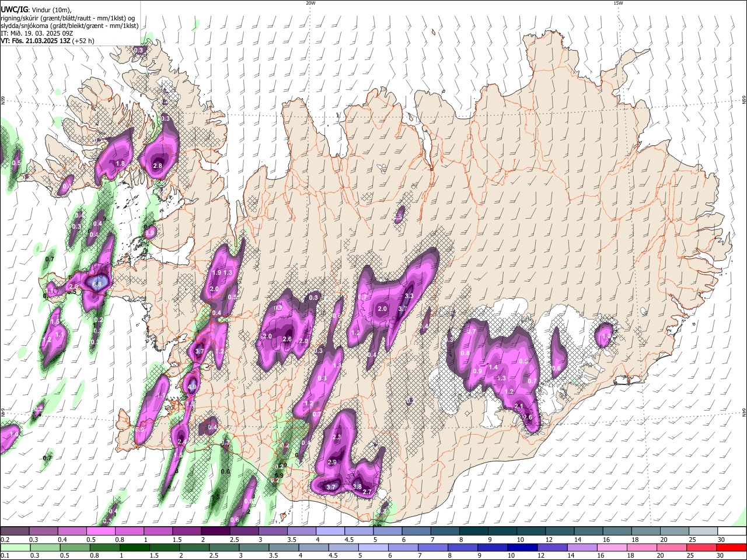Select upper legend swatch between 6 and 7
Image resolution: width=747 pixels, height=560 pixels.
point(417,531)
